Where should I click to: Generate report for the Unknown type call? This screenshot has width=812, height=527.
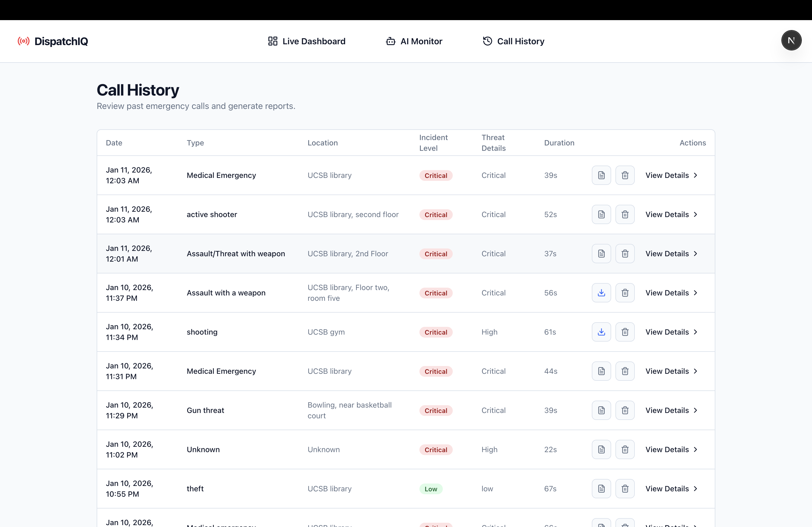(601, 450)
